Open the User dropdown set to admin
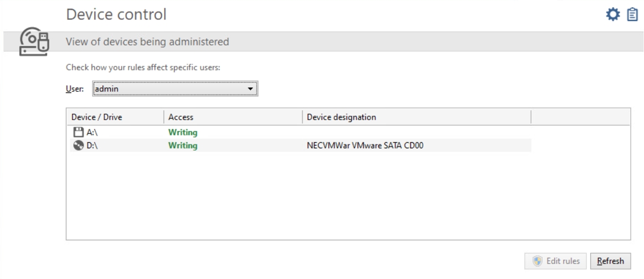This screenshot has width=644, height=279. 175,88
